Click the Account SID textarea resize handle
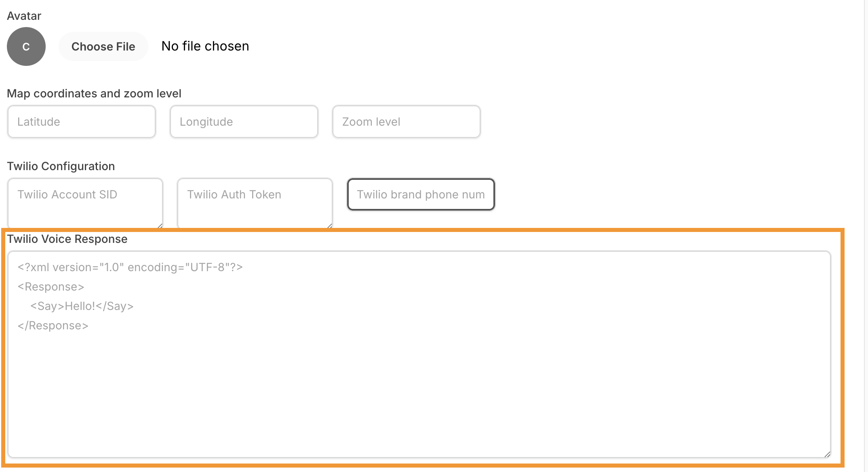The image size is (868, 472). click(160, 226)
